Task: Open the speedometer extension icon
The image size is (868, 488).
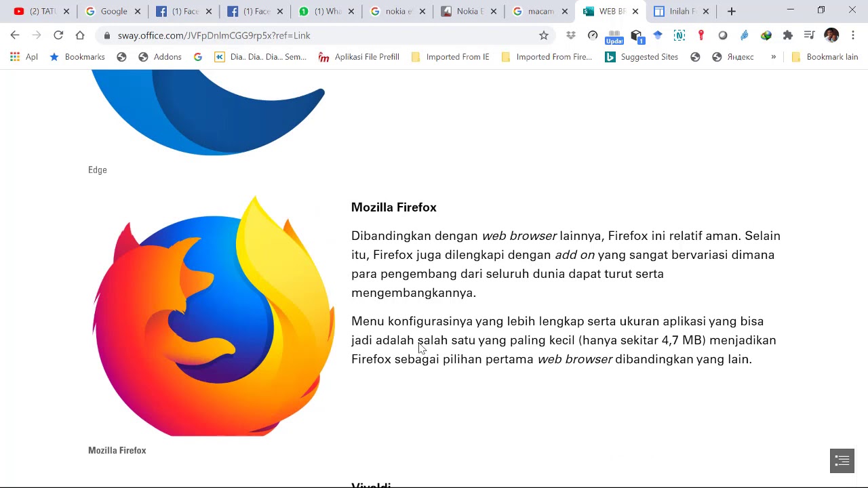Action: click(x=593, y=35)
